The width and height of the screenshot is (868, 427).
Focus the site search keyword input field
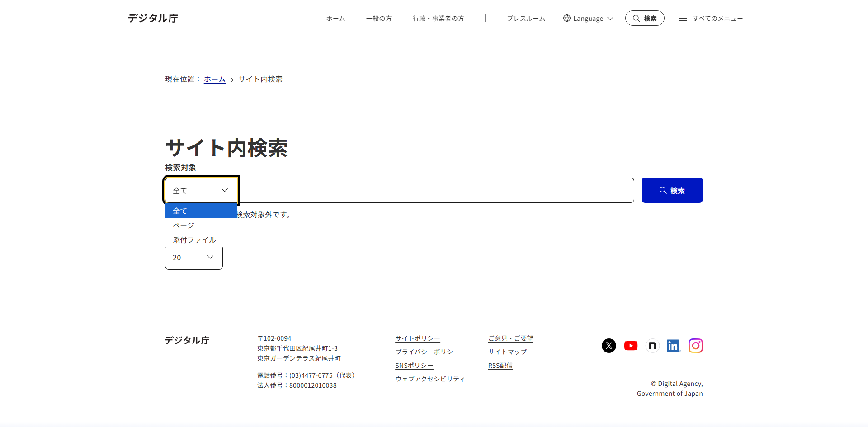(436, 190)
